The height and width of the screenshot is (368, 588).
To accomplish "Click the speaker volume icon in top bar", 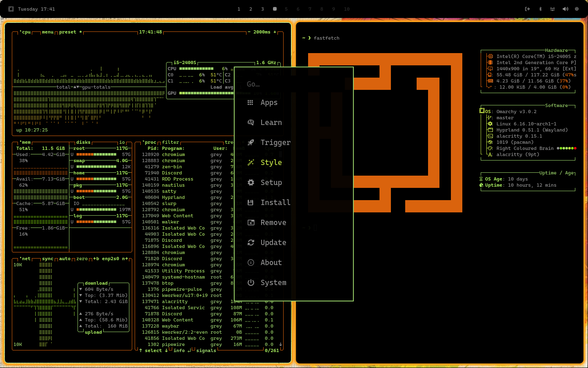I will pyautogui.click(x=565, y=9).
